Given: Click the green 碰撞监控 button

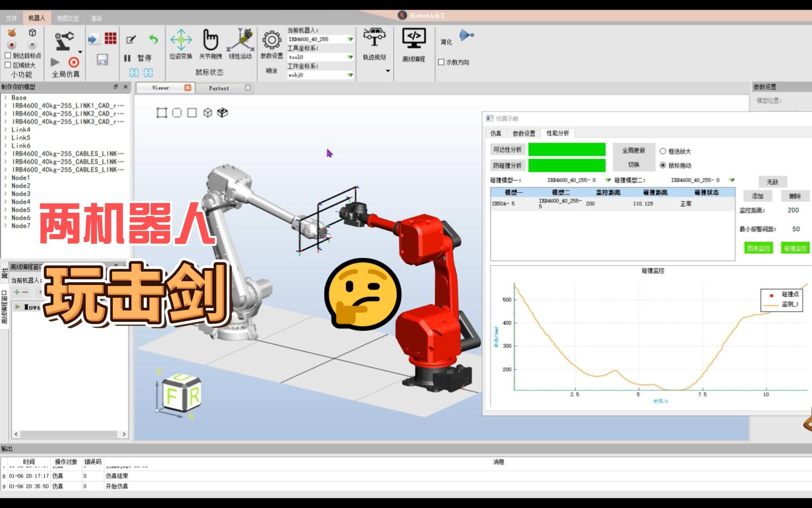Looking at the screenshot, I should point(795,248).
